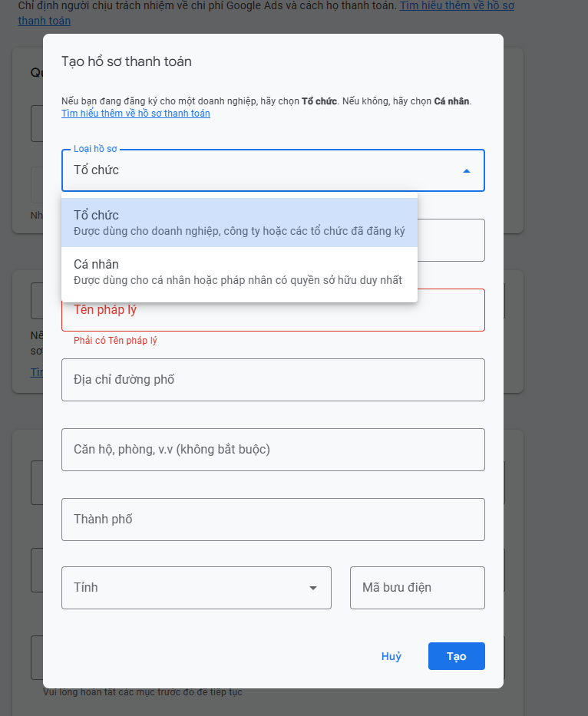Image resolution: width=588 pixels, height=716 pixels.
Task: Cancel with the Huỷ button
Action: click(x=391, y=656)
